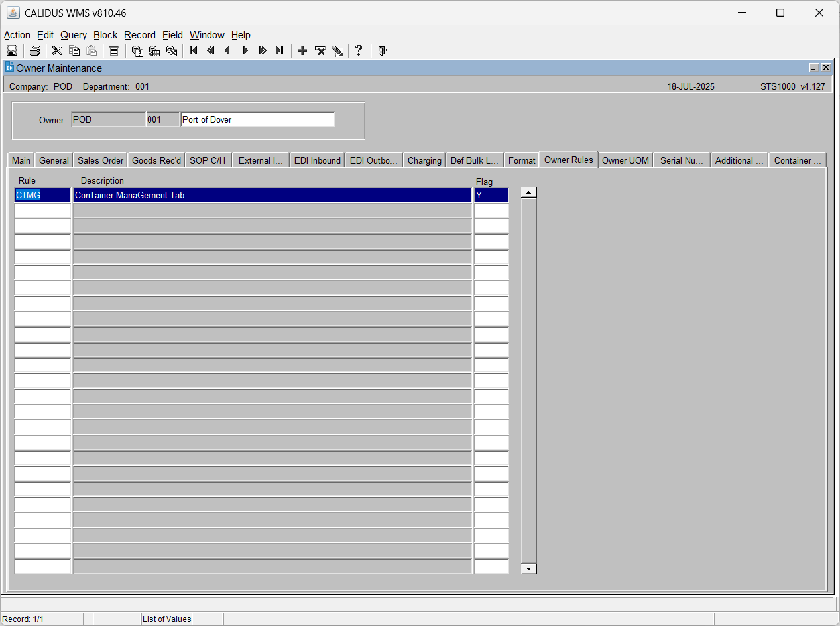Open the Block menu
The width and height of the screenshot is (840, 626).
(105, 35)
